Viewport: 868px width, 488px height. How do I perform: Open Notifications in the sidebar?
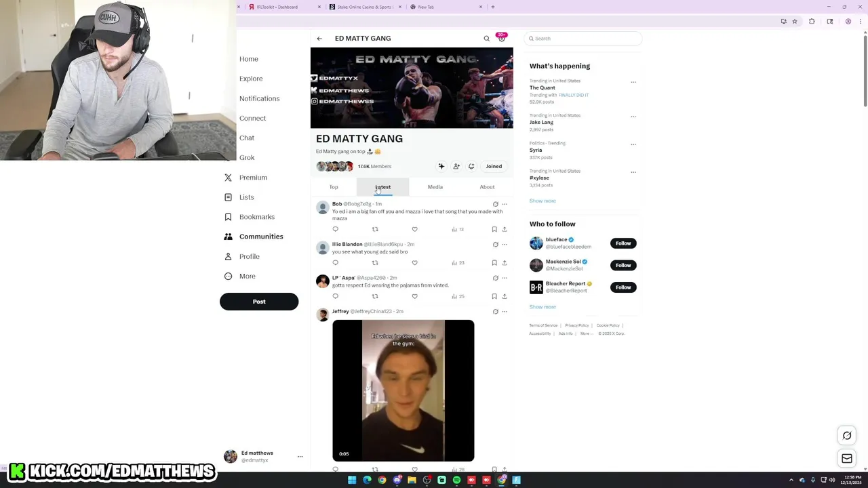(x=259, y=98)
